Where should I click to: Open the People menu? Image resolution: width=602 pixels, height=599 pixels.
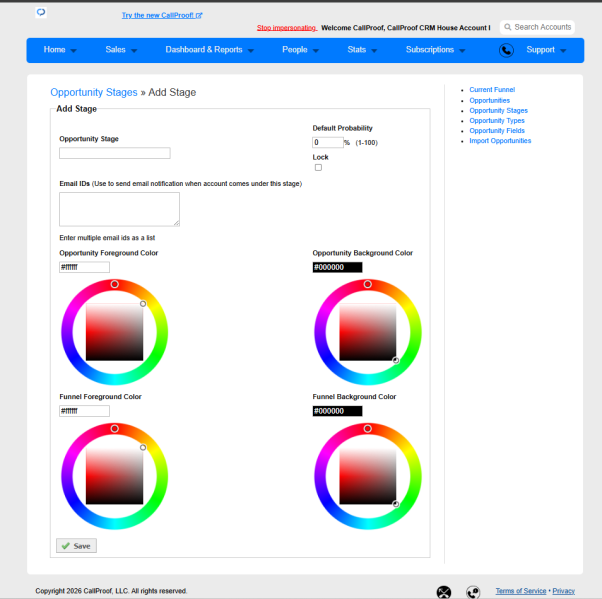coord(295,50)
